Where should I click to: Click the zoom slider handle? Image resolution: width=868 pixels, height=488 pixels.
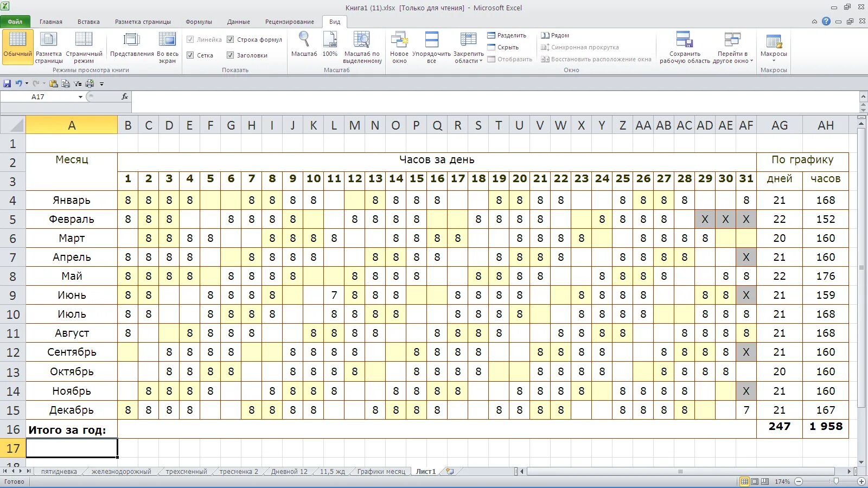coord(836,481)
